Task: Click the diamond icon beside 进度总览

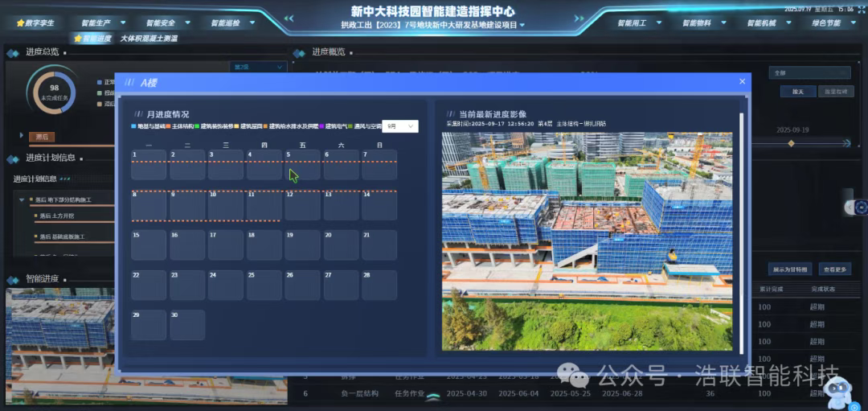Action: tap(13, 53)
